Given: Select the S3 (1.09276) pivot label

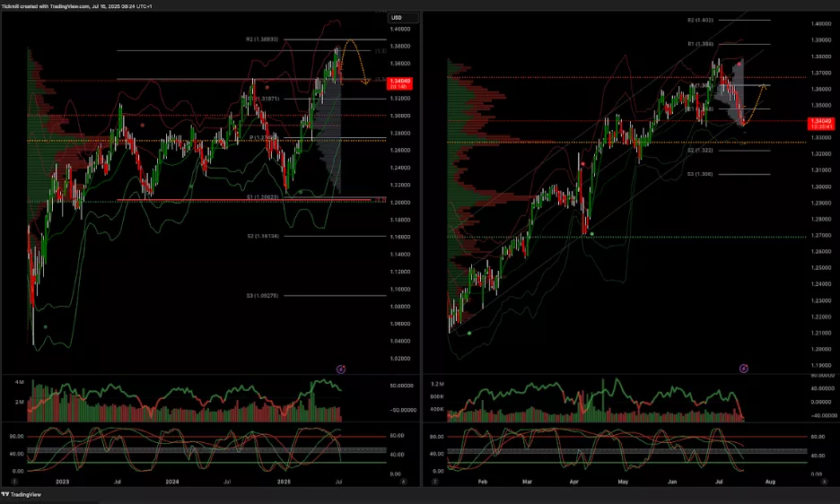Looking at the screenshot, I should pyautogui.click(x=262, y=295).
